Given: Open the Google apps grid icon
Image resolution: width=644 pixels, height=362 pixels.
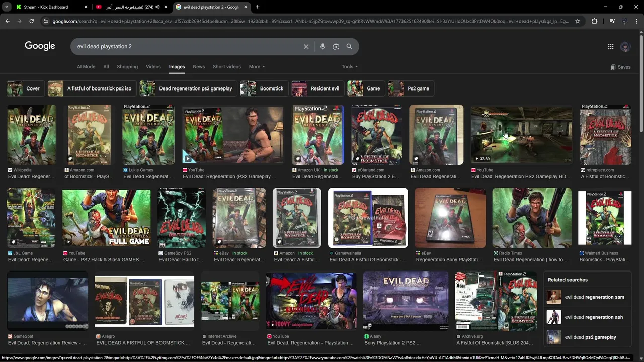Looking at the screenshot, I should click(x=610, y=46).
